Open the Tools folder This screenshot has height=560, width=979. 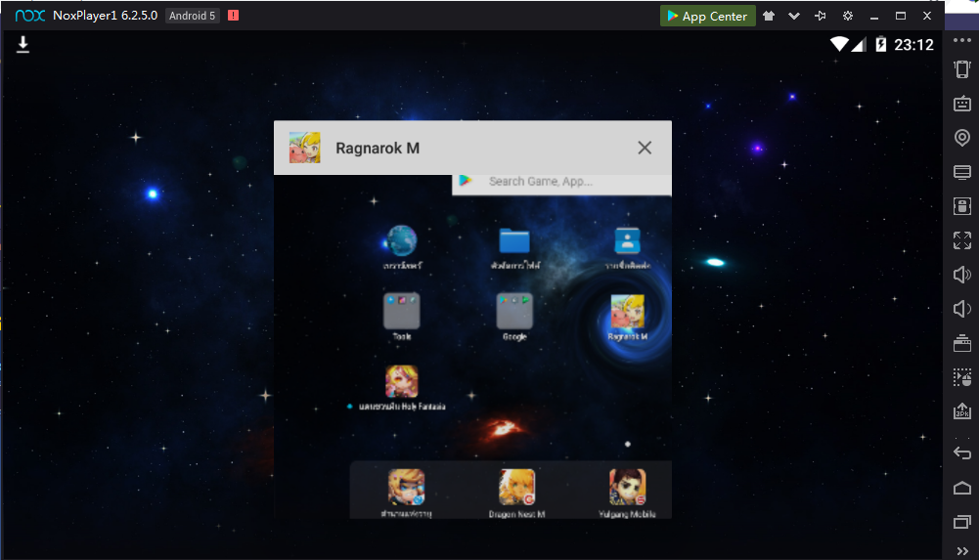(401, 311)
